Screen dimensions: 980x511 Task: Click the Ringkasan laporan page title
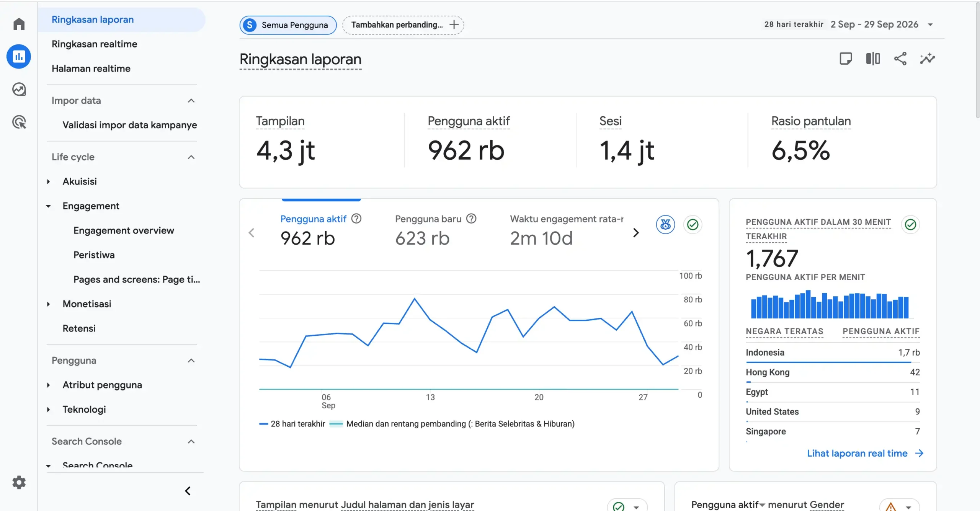[x=300, y=60]
